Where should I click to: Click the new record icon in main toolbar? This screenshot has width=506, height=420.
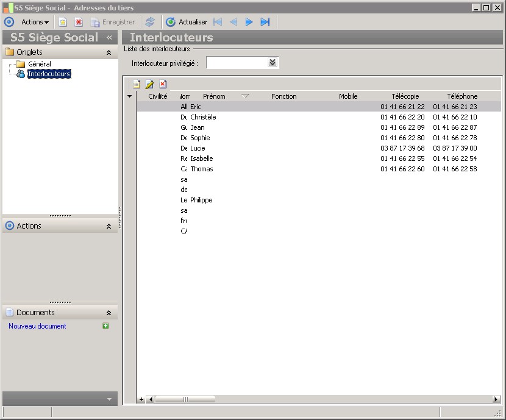pos(62,22)
